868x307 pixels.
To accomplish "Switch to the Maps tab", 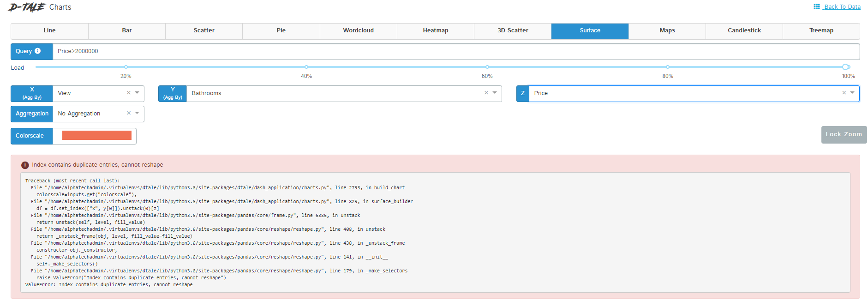I will tap(667, 30).
